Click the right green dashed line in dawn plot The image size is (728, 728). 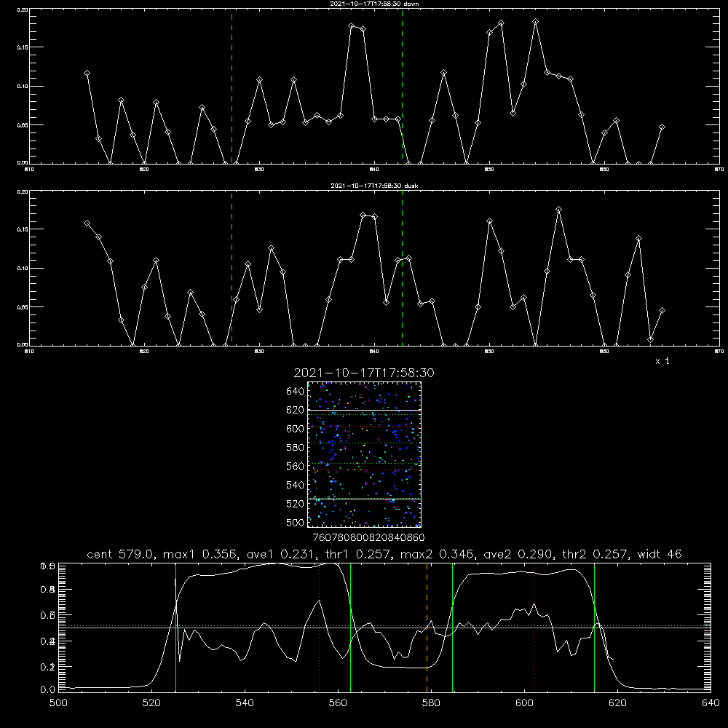coord(402,86)
